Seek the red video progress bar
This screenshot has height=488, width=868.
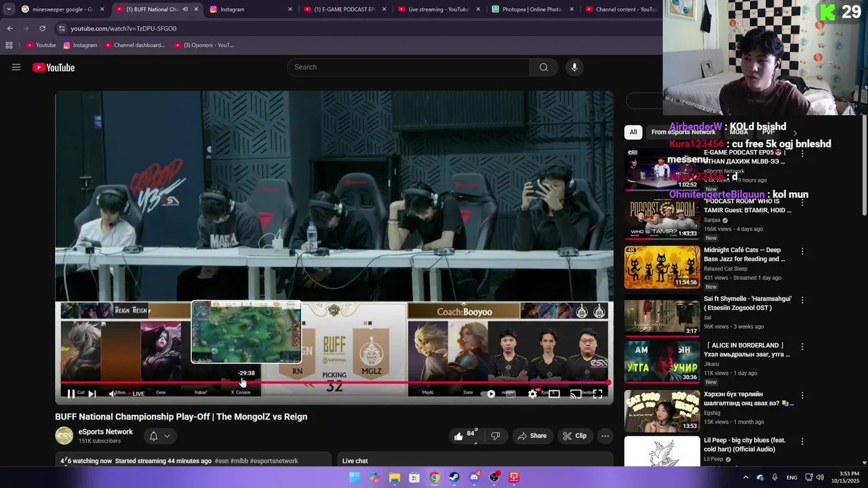334,382
